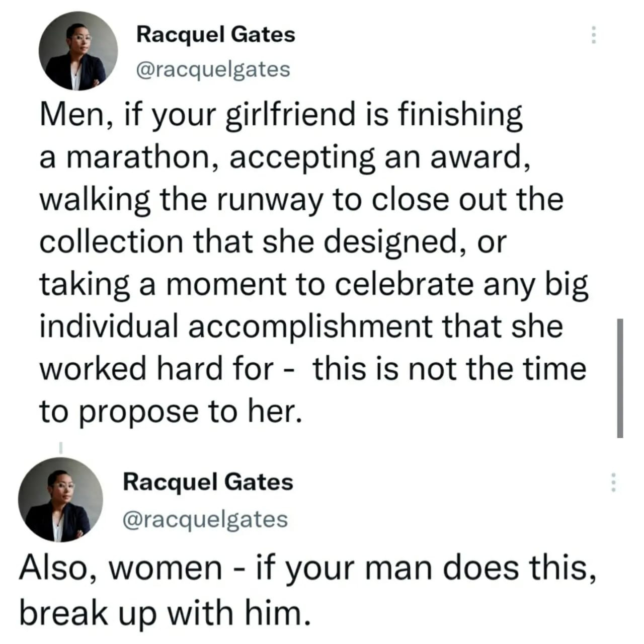Click the word "celebrate" in the tweet
644x644 pixels.
pos(404,284)
